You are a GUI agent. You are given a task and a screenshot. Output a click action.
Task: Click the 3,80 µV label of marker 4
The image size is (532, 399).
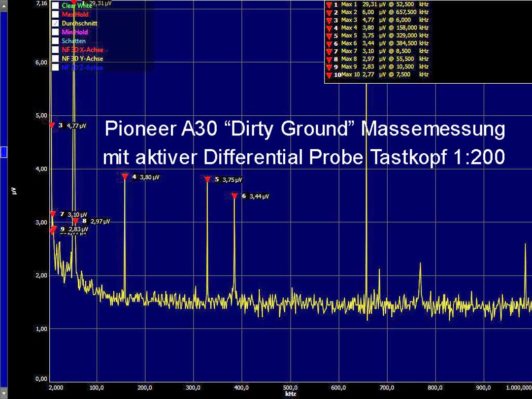(150, 177)
